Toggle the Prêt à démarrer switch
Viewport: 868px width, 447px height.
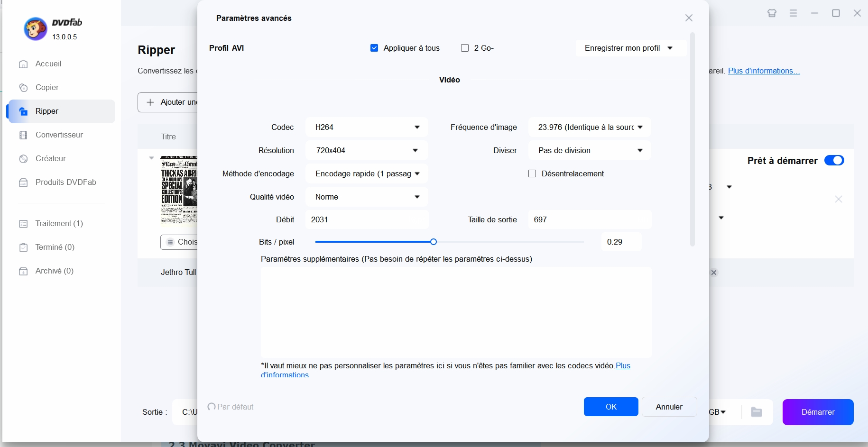point(834,160)
